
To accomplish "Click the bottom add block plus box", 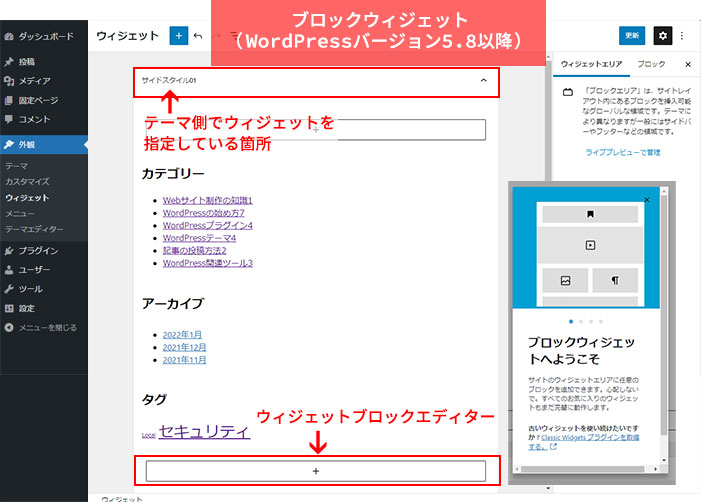I will tap(316, 471).
